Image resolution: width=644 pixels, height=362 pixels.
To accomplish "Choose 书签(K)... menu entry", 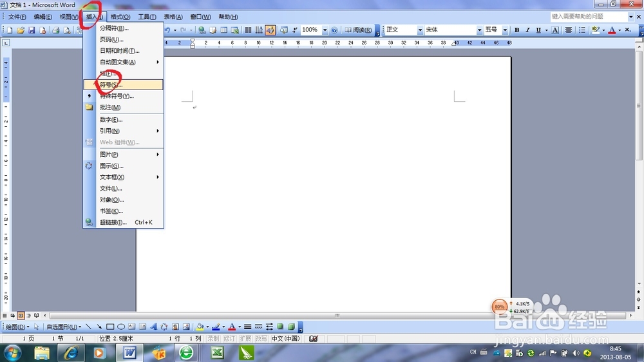I will [x=123, y=211].
